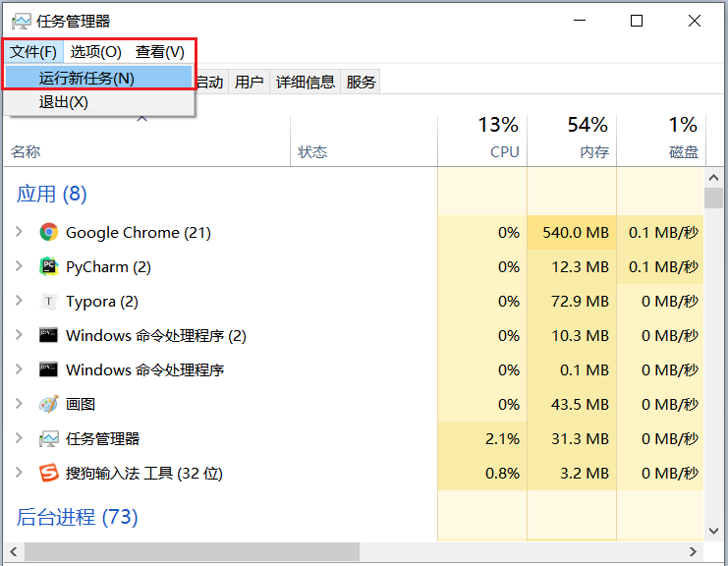728x566 pixels.
Task: Sort processes by the 名称 column
Action: point(147,141)
